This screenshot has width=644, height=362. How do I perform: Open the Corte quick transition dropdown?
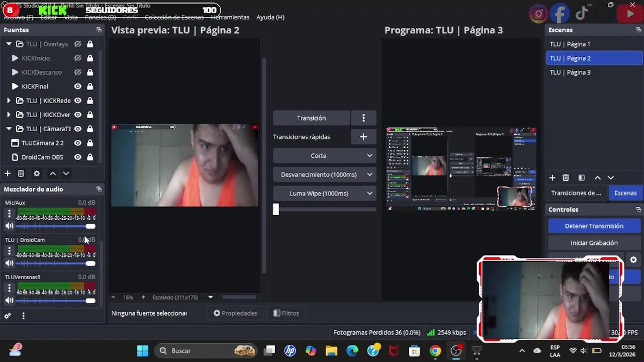coord(325,156)
